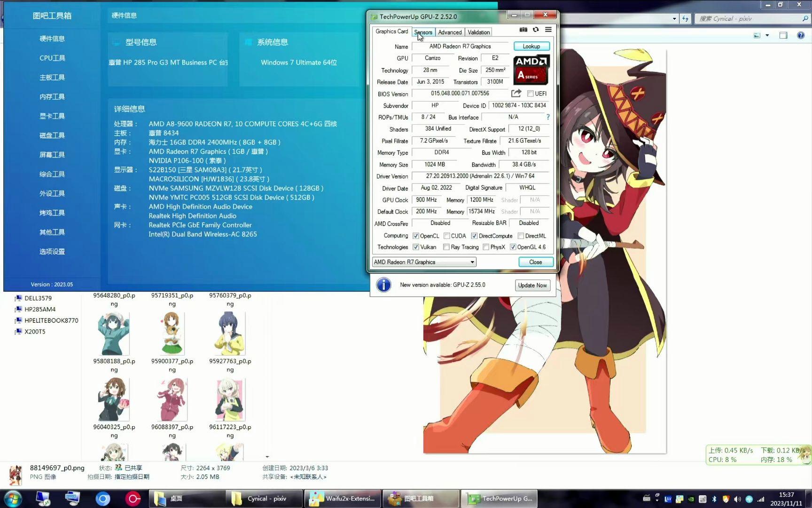This screenshot has height=508, width=812.
Task: Open Explorer help question mark icon
Action: [x=801, y=35]
